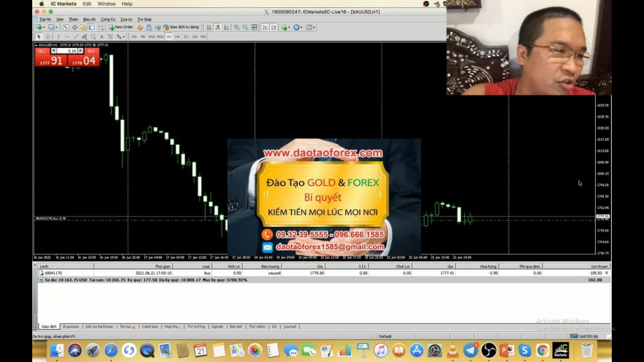This screenshot has width=644, height=362.
Task: Select the Journal terminal tab
Action: point(289,327)
